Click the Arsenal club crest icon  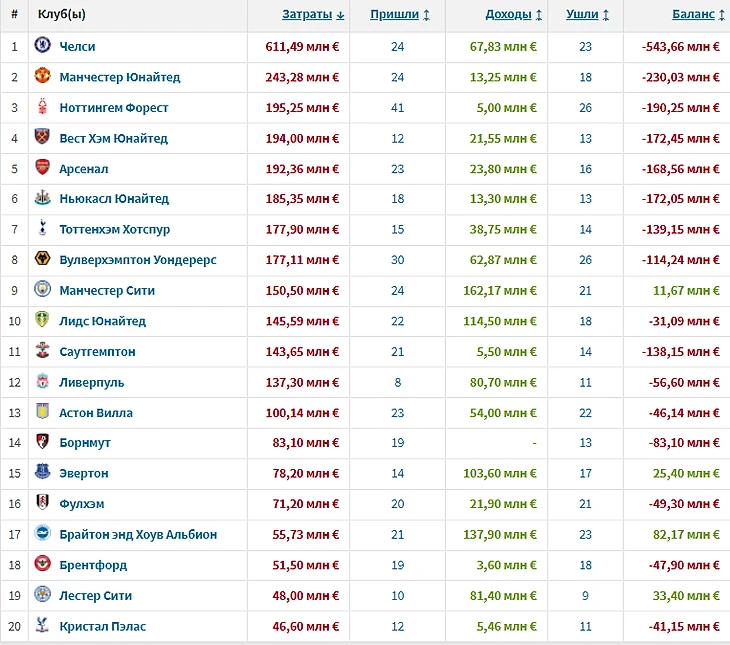tap(42, 168)
